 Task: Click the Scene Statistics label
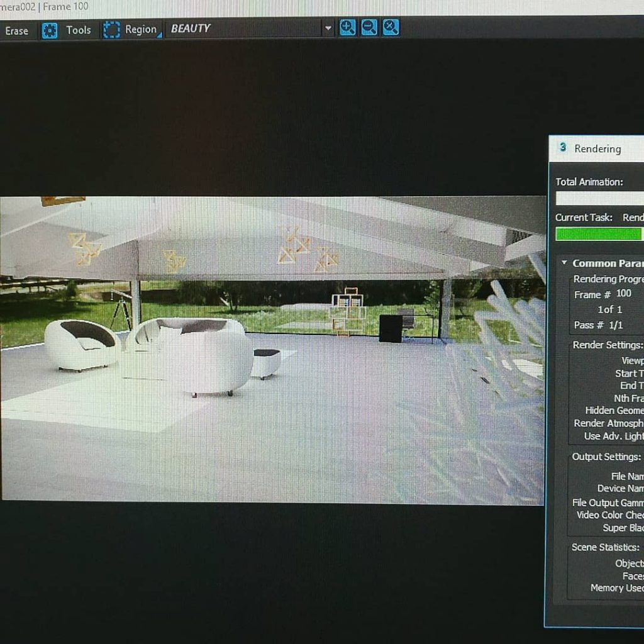click(x=606, y=547)
